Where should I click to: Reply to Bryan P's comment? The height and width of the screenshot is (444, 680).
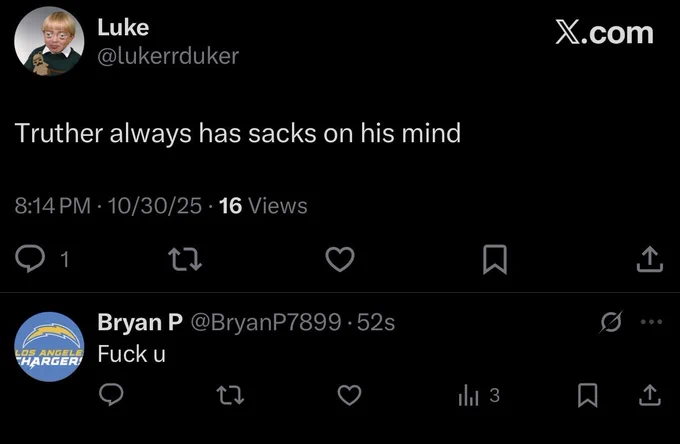coord(111,395)
